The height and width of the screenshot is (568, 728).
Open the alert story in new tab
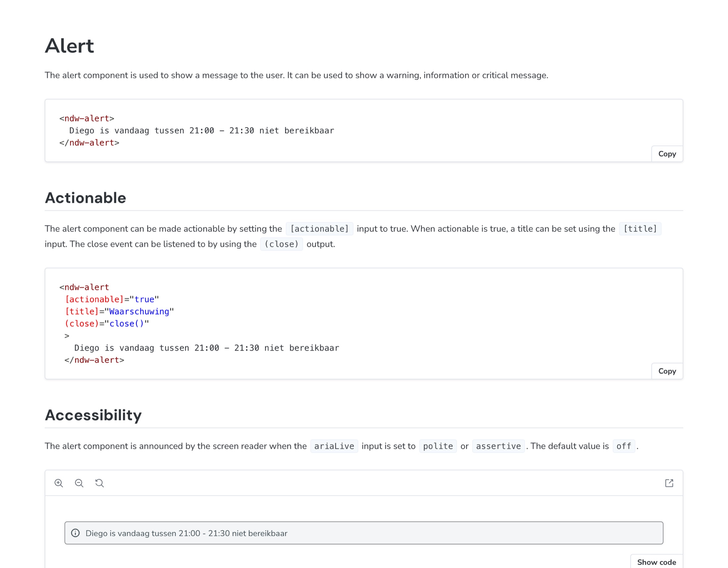[x=669, y=483]
